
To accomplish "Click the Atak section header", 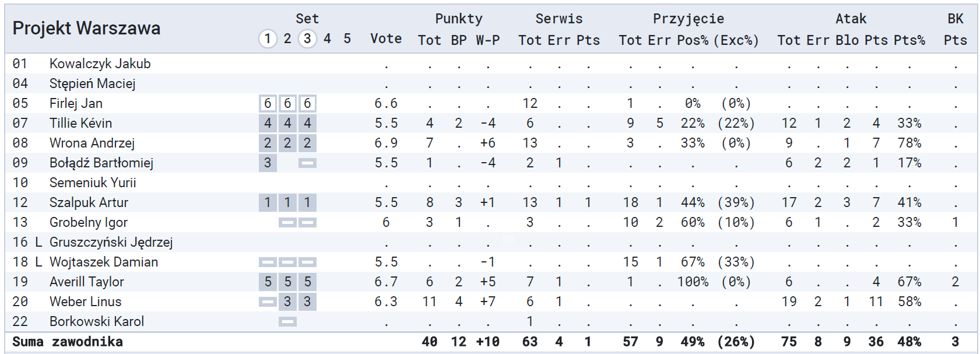I will click(x=851, y=19).
